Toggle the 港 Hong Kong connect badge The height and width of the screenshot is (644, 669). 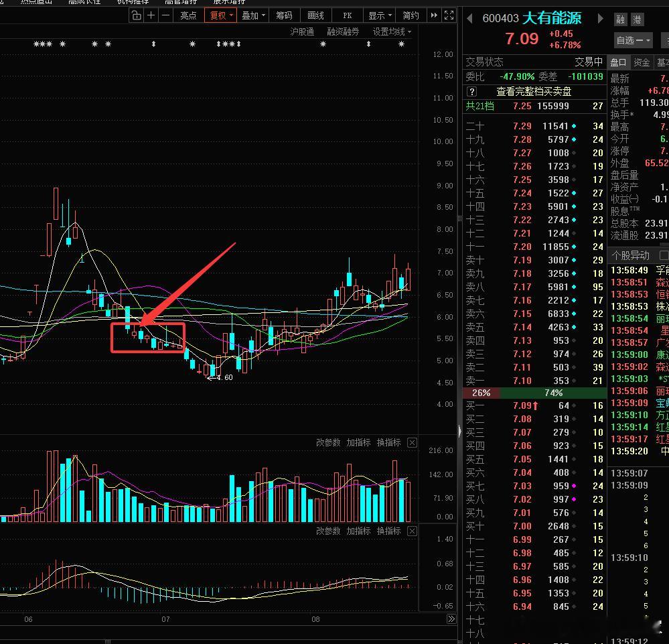[x=637, y=19]
